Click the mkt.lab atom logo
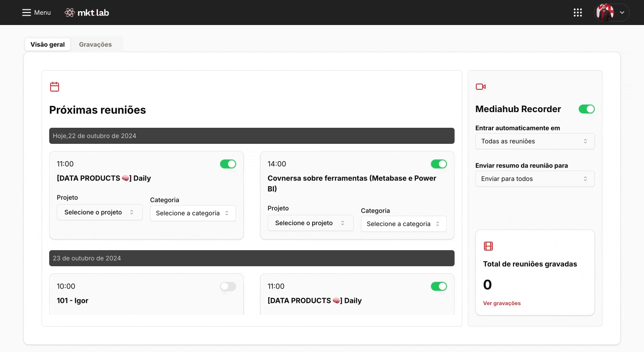 click(x=69, y=13)
